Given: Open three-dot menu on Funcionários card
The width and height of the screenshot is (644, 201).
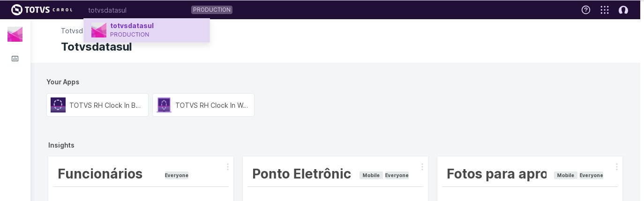Looking at the screenshot, I should click(x=228, y=167).
